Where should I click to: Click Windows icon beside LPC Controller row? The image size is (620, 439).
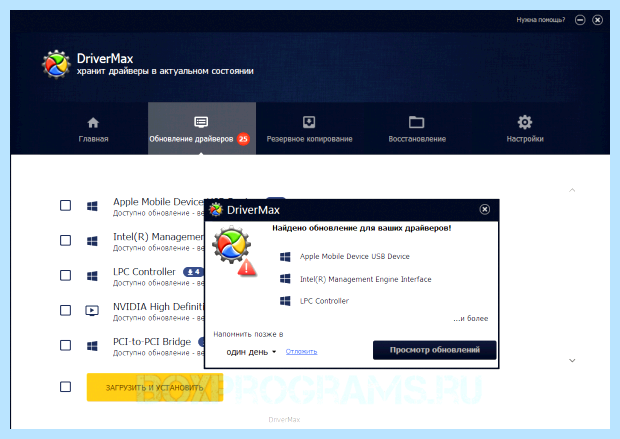pos(92,276)
